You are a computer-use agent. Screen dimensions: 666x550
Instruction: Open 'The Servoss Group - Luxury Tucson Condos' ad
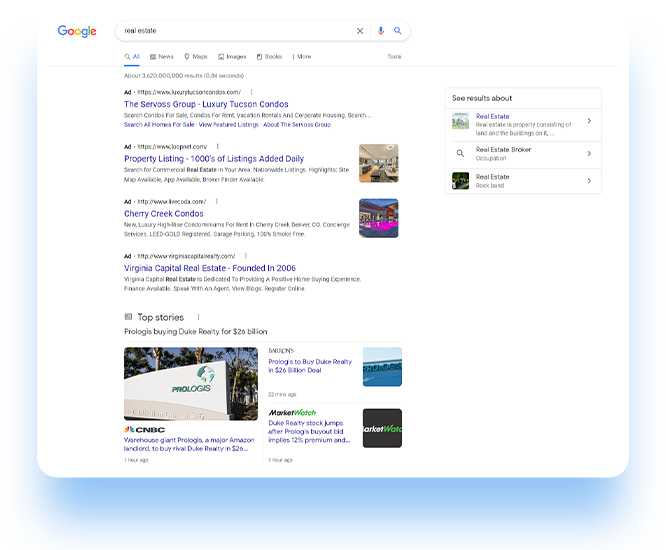pos(206,104)
